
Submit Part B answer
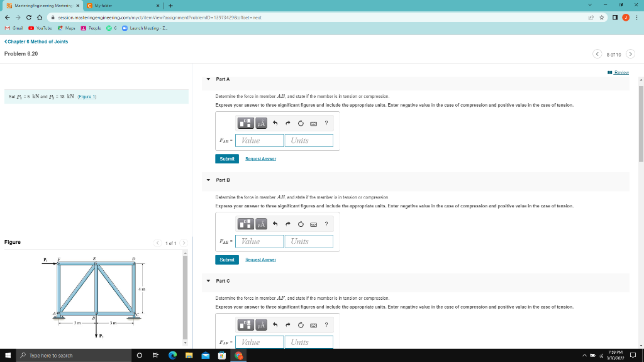226,260
